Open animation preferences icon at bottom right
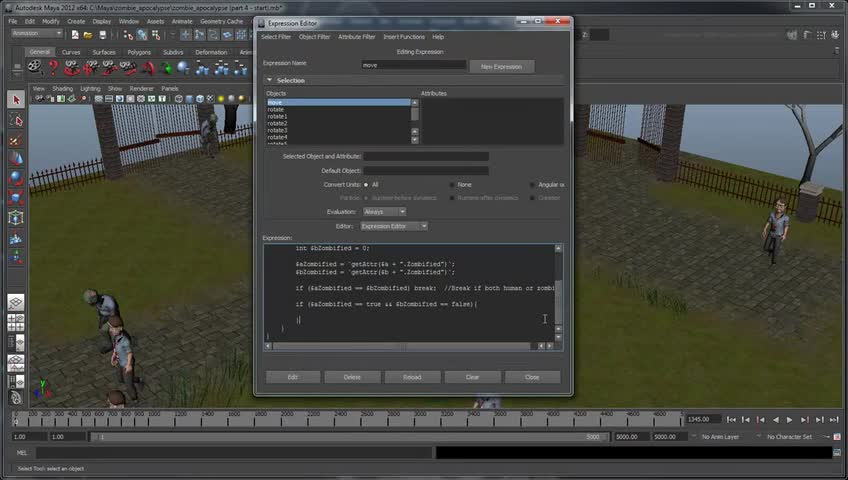The width and height of the screenshot is (848, 480). point(837,437)
